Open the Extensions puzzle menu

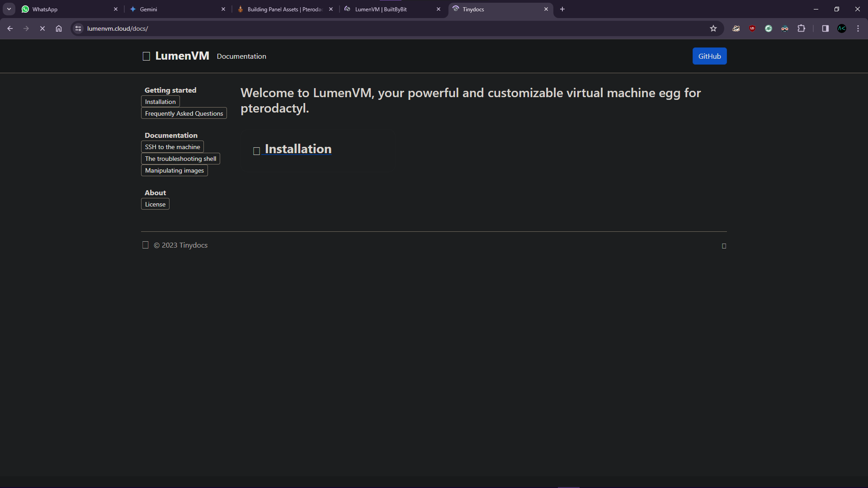[801, 28]
